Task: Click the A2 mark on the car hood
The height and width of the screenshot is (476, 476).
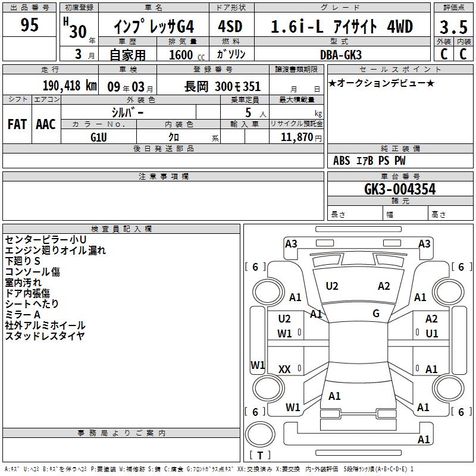Action: tap(384, 286)
